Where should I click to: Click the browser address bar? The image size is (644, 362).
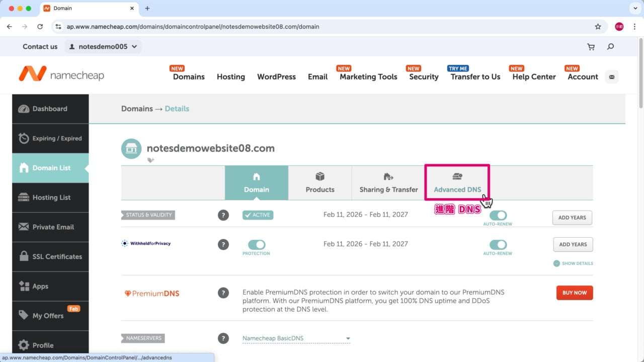click(x=322, y=27)
